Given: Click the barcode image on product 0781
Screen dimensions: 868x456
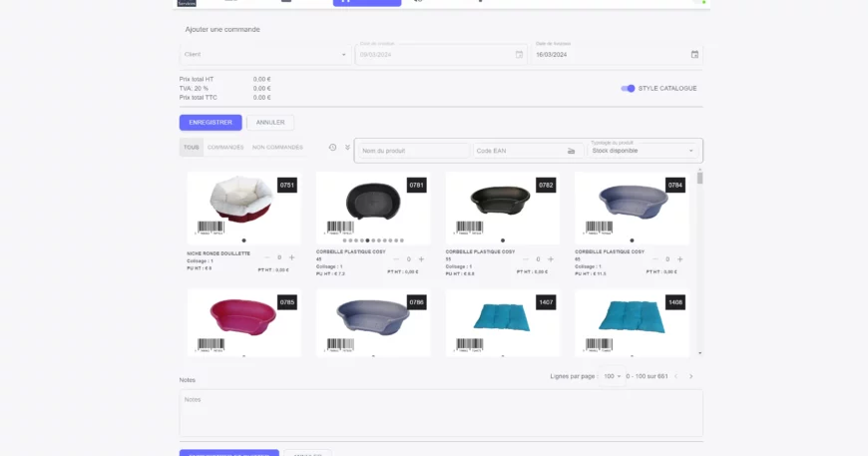Looking at the screenshot, I should coord(340,228).
